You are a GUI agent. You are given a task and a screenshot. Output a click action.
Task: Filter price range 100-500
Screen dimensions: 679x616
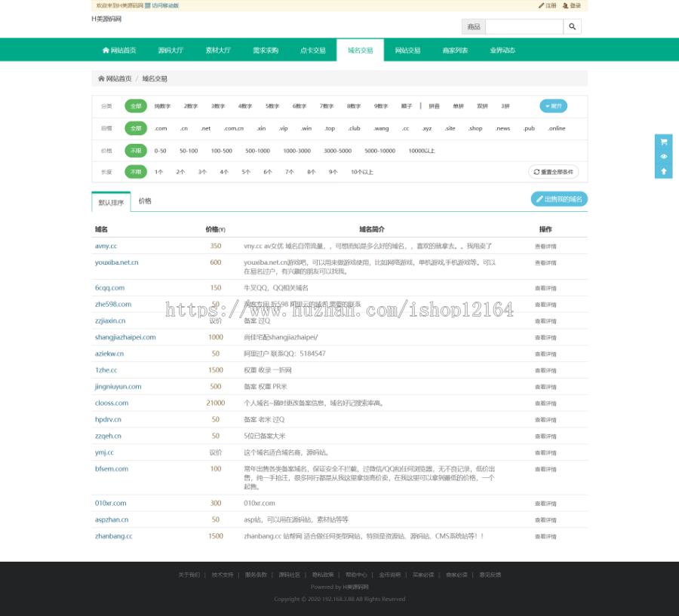221,151
